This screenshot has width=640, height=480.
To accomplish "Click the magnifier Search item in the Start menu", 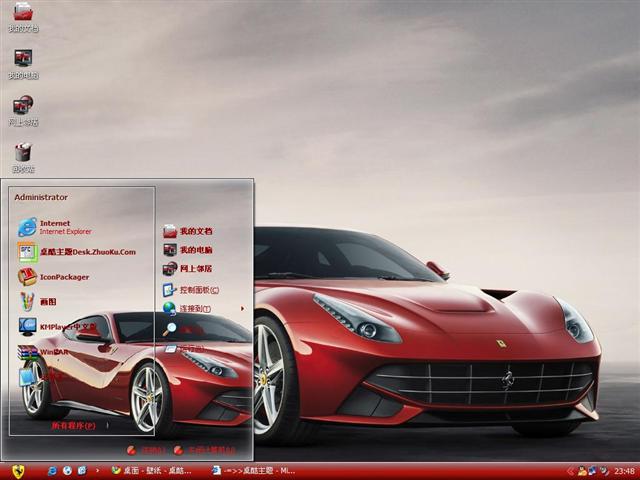I will tap(184, 329).
